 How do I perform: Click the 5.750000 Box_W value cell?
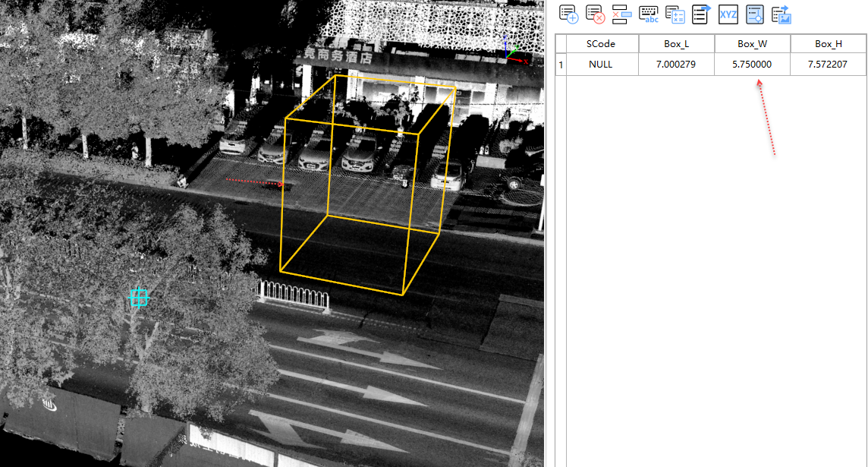(x=752, y=65)
